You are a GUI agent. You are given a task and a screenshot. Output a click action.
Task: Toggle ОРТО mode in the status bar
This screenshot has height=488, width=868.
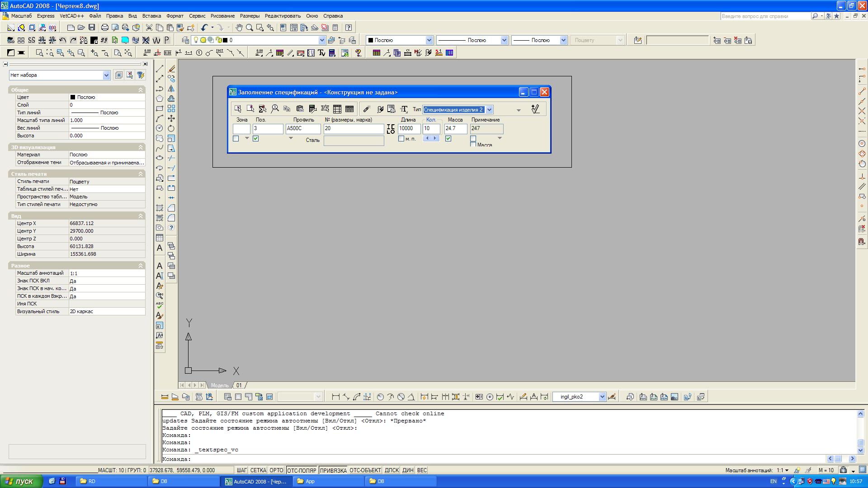276,470
